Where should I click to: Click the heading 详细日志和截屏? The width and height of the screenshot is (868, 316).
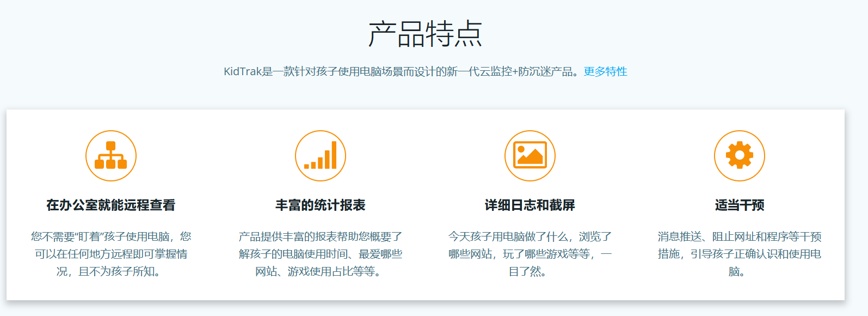pyautogui.click(x=530, y=205)
